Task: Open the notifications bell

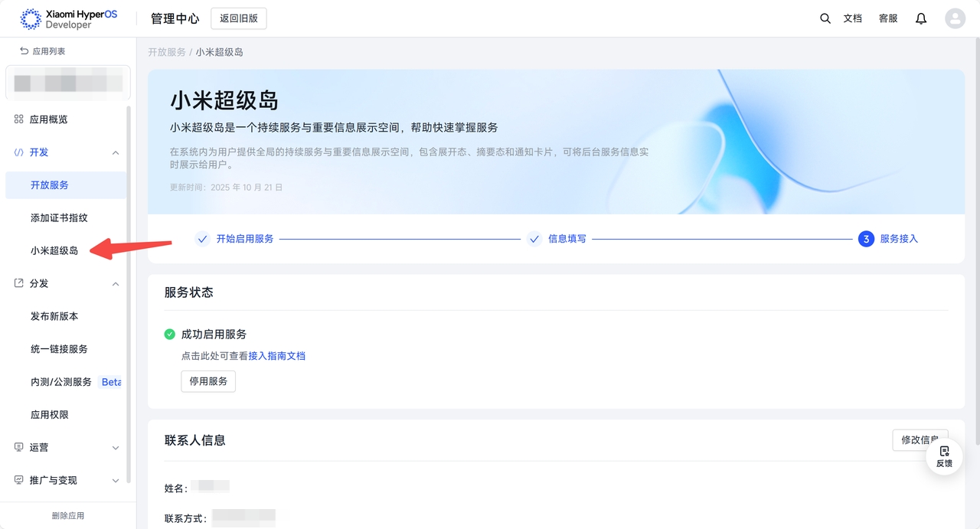Action: pos(921,18)
